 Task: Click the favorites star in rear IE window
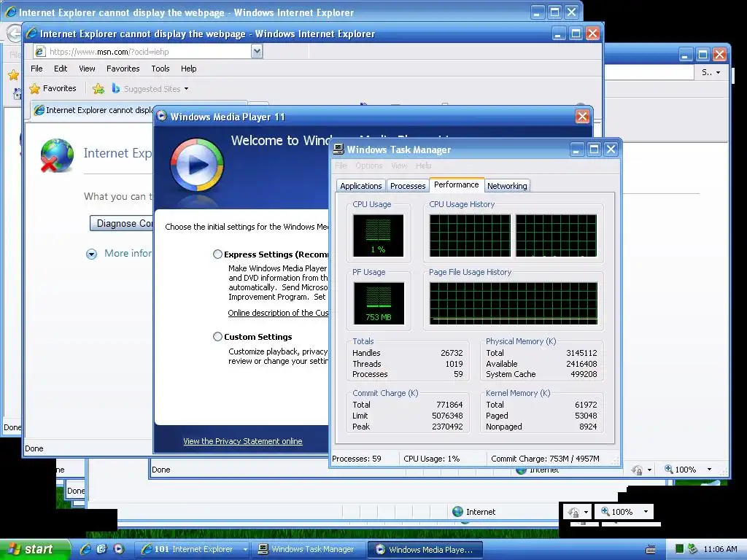(13, 74)
